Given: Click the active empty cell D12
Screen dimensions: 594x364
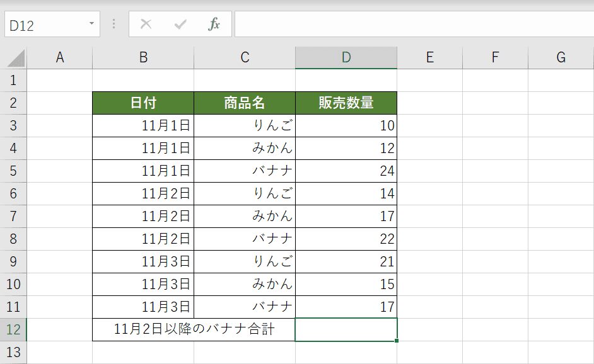Looking at the screenshot, I should (x=346, y=329).
